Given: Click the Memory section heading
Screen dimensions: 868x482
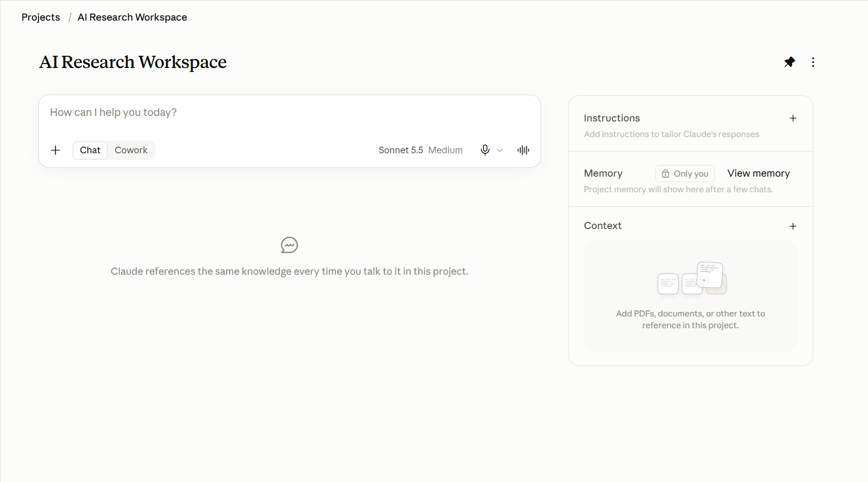Looking at the screenshot, I should [603, 173].
